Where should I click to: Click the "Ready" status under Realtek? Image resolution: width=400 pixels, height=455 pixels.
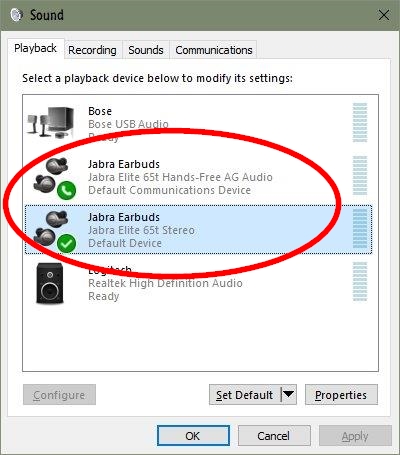(x=104, y=296)
